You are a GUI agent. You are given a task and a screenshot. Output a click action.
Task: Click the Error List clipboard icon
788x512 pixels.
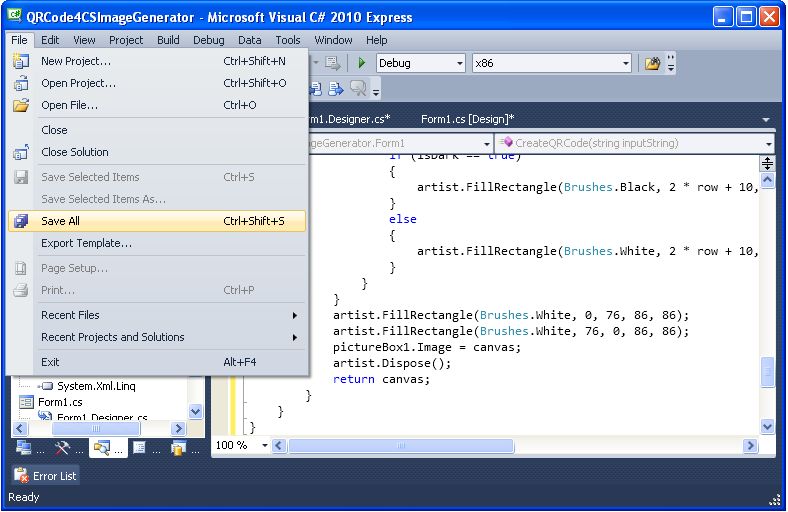coord(21,475)
